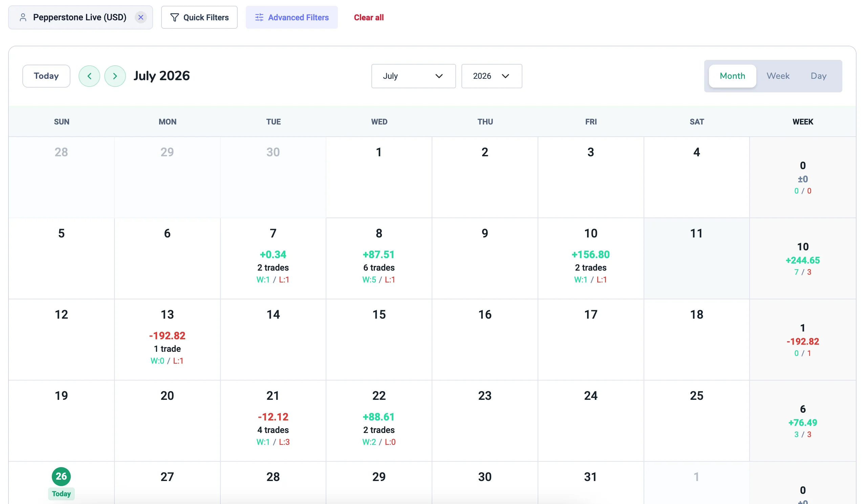Switch to Week view
This screenshot has height=504, width=864.
(x=778, y=76)
